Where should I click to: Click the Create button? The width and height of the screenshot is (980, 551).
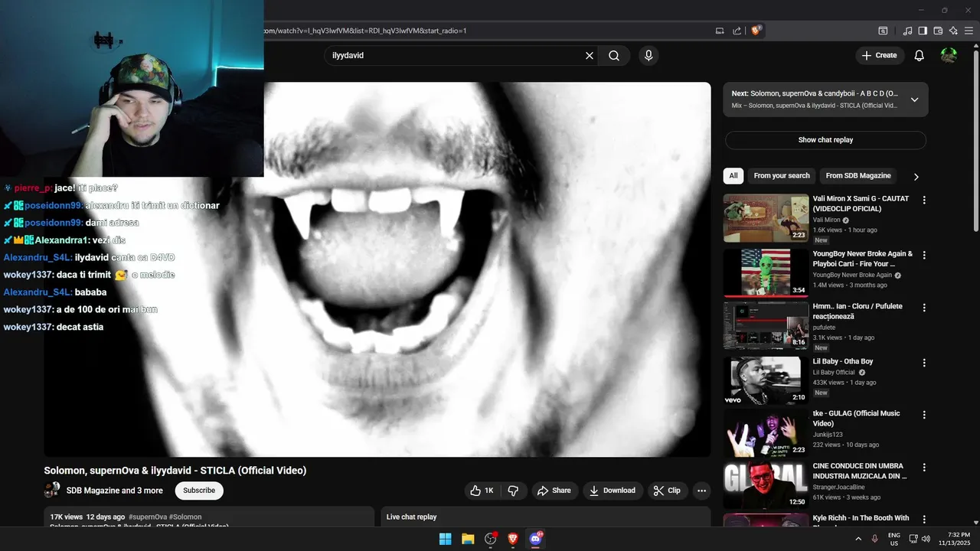click(x=880, y=56)
